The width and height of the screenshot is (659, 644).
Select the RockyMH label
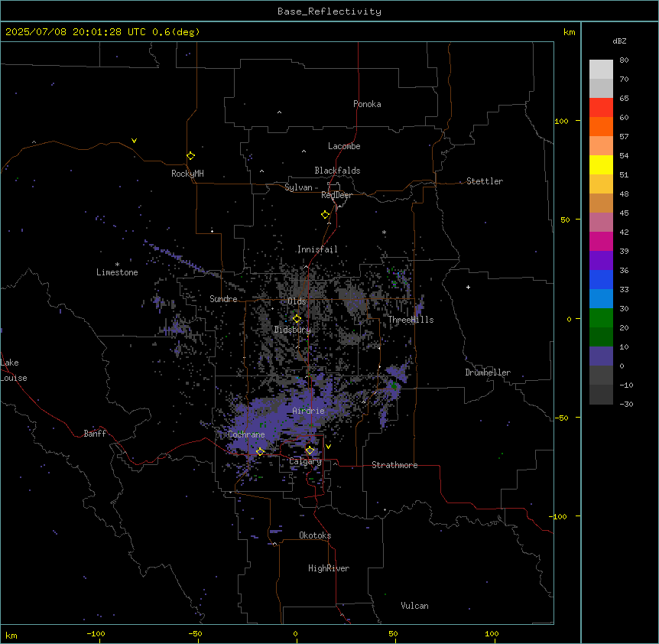[x=187, y=174]
